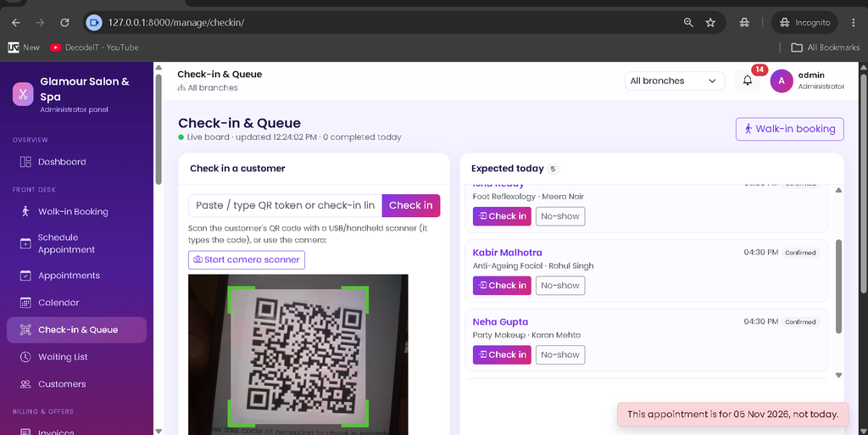Screen dimensions: 868x435
Task: Click Neha Gupta's Confirmed status badge
Action: click(x=800, y=322)
